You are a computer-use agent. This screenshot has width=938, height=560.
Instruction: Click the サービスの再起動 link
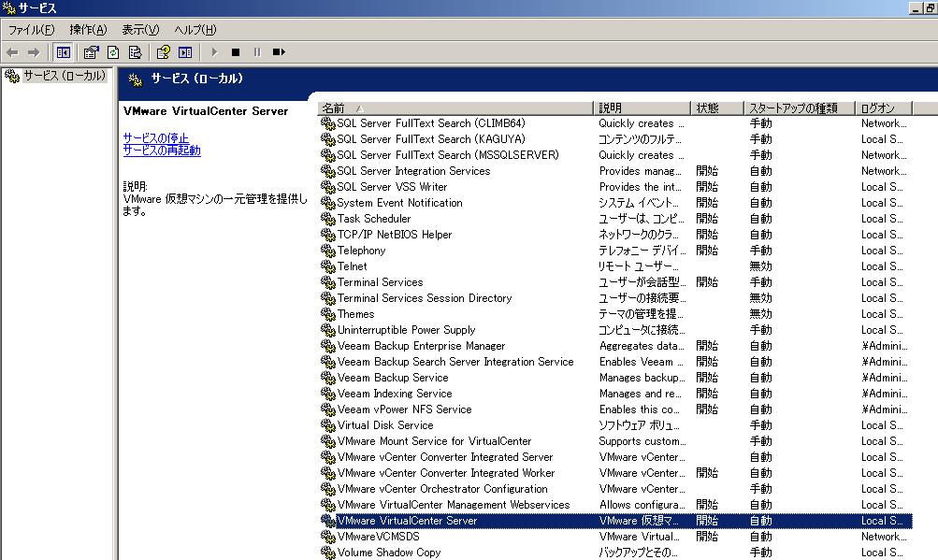162,151
